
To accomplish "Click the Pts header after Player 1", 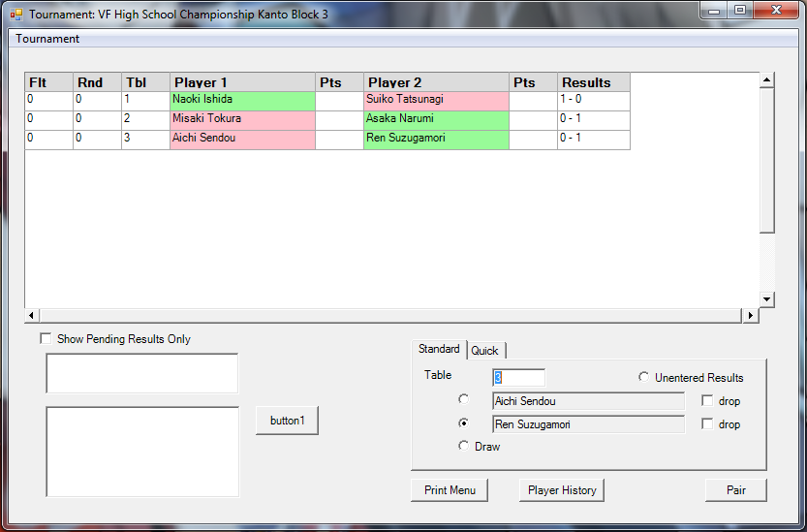I will point(340,82).
